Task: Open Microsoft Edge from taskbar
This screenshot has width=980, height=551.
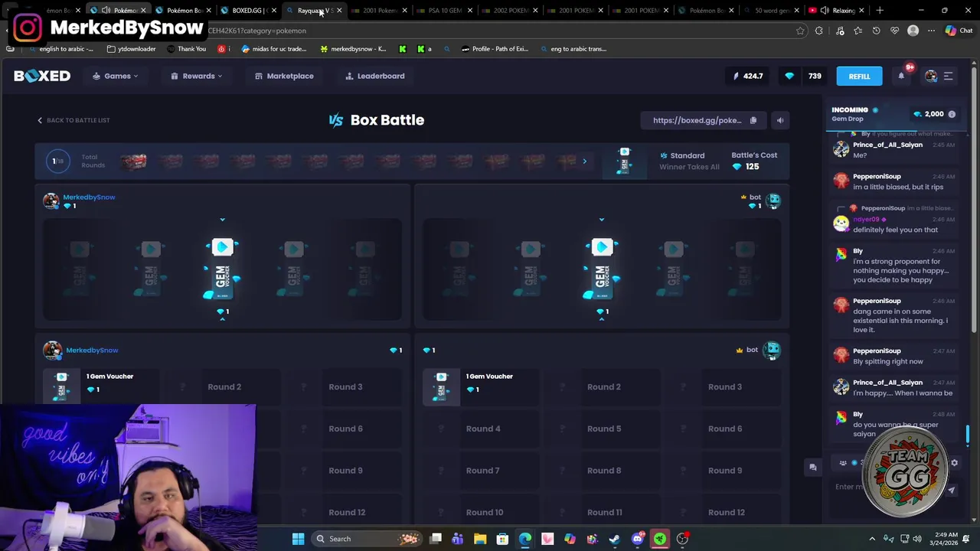Action: coord(525,539)
